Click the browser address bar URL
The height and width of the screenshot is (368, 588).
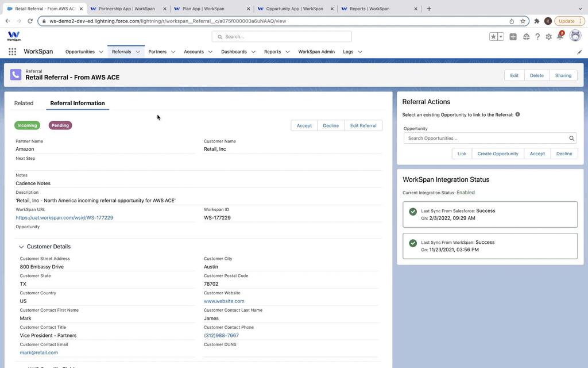click(168, 21)
